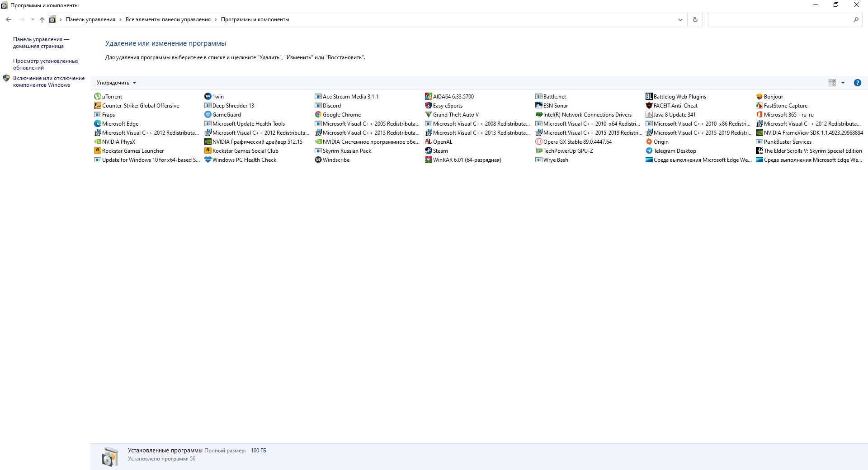The image size is (868, 470).
Task: Click the NVIDIA FrameView SDK icon
Action: (x=759, y=133)
